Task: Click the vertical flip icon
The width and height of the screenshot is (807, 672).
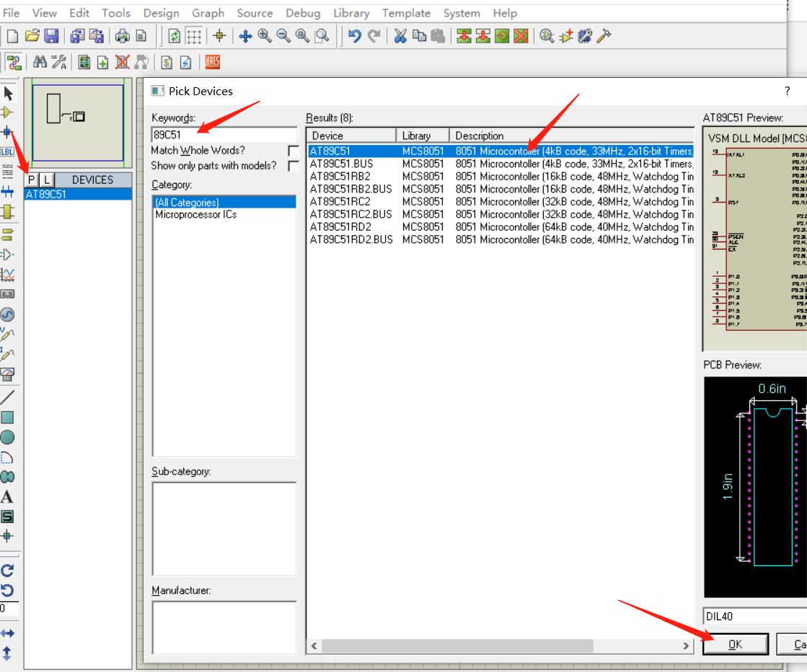Action: (6, 653)
